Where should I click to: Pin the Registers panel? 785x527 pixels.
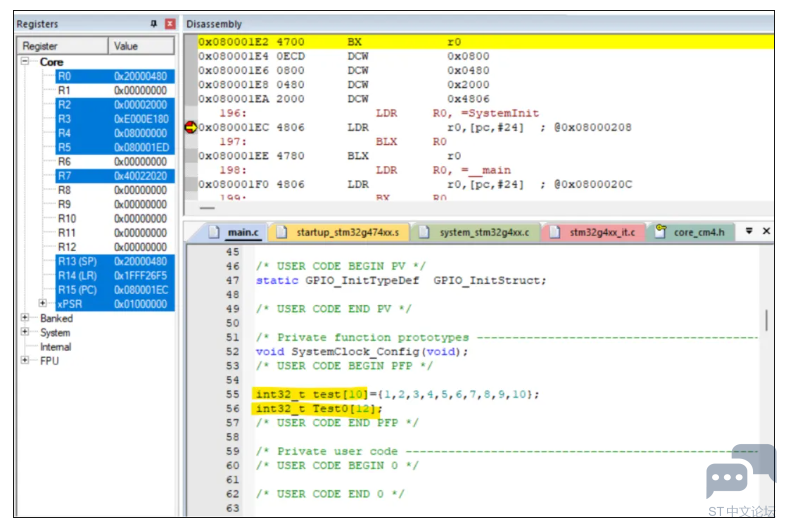click(x=154, y=24)
